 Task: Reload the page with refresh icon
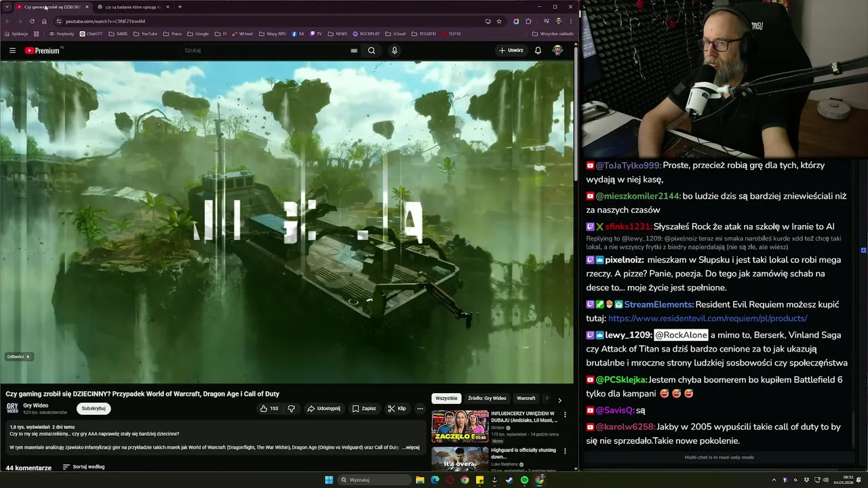click(31, 21)
